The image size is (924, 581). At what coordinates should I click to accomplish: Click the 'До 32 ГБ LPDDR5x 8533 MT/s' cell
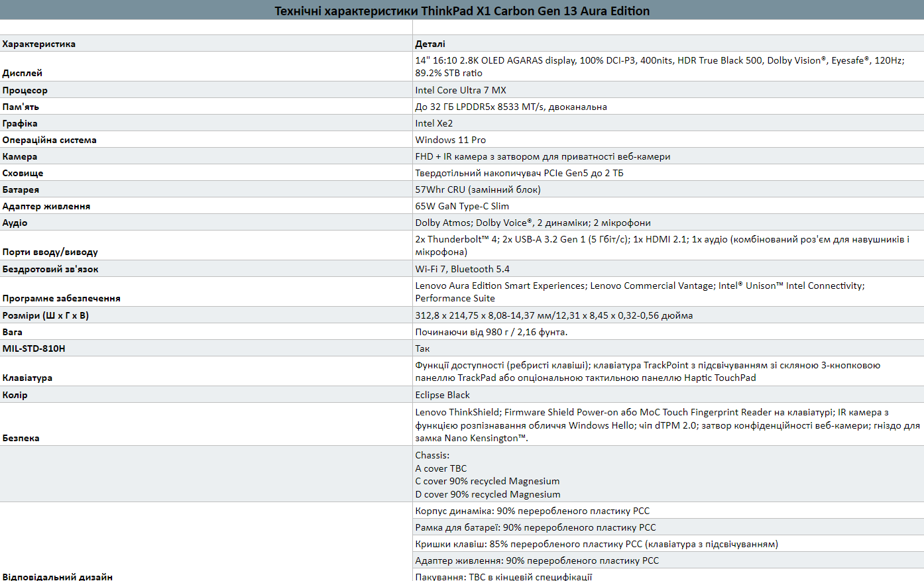(x=668, y=107)
